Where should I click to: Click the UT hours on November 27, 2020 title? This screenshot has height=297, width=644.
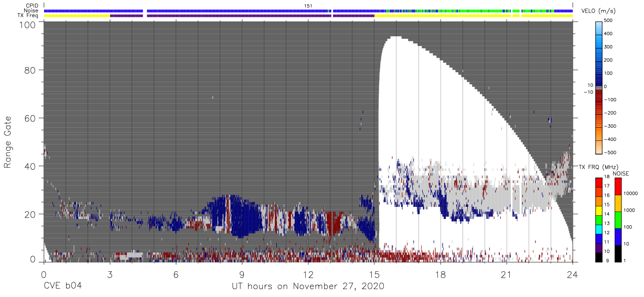[308, 287]
